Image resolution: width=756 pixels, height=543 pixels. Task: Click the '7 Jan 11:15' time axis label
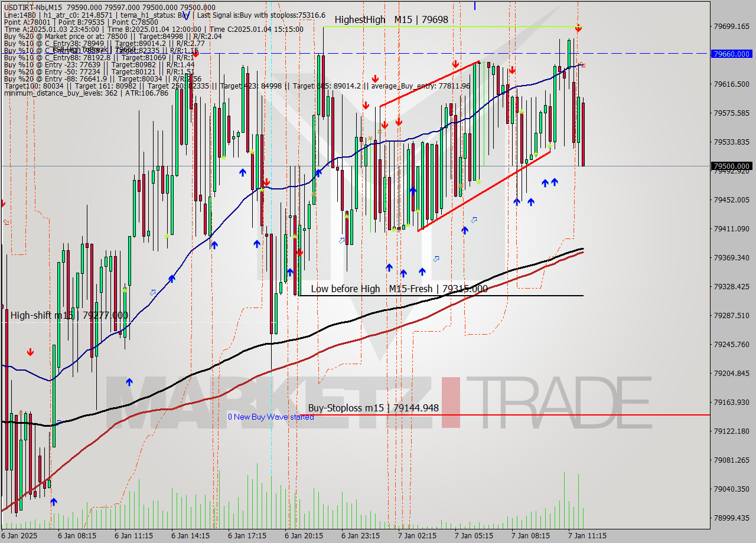click(587, 536)
